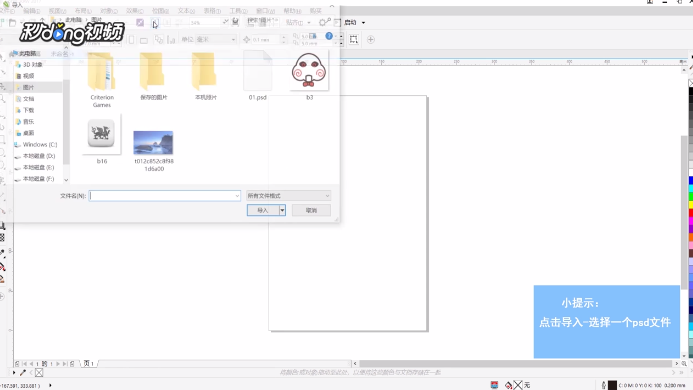
Task: Click the 取消 button
Action: tap(311, 210)
